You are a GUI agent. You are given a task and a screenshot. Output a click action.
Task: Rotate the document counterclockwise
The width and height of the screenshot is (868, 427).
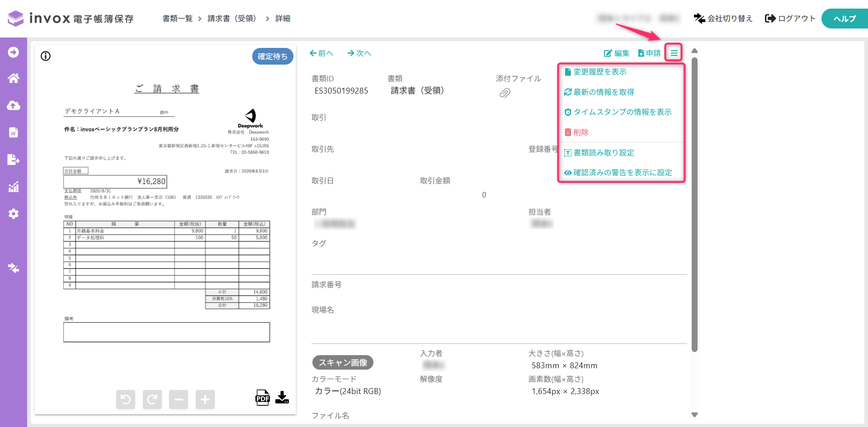pos(126,399)
